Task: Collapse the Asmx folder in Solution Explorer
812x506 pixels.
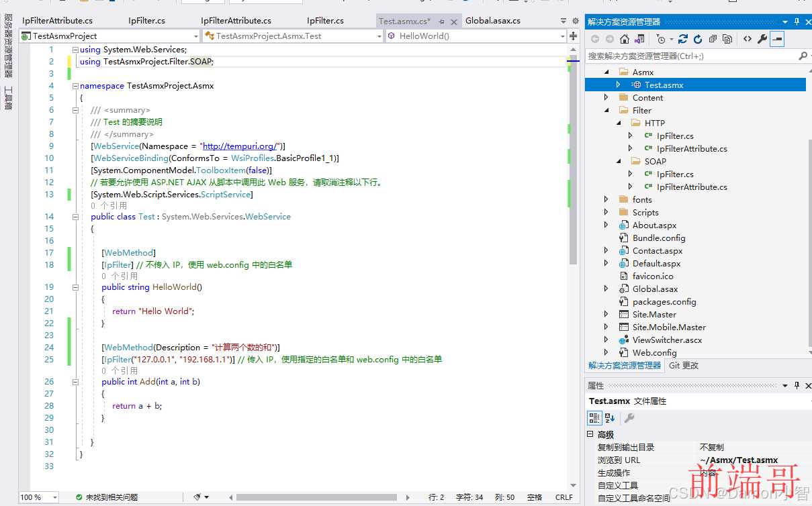Action: tap(606, 72)
